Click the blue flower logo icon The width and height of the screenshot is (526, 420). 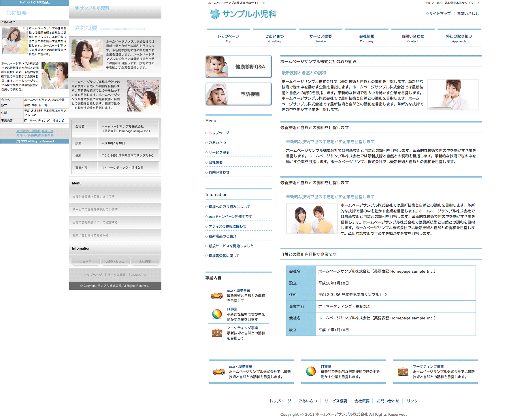point(215,14)
